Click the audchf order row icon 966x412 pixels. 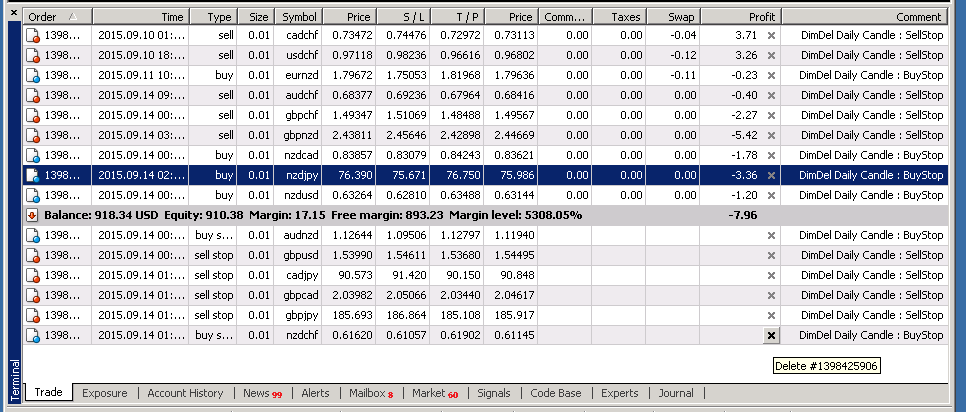pyautogui.click(x=33, y=95)
